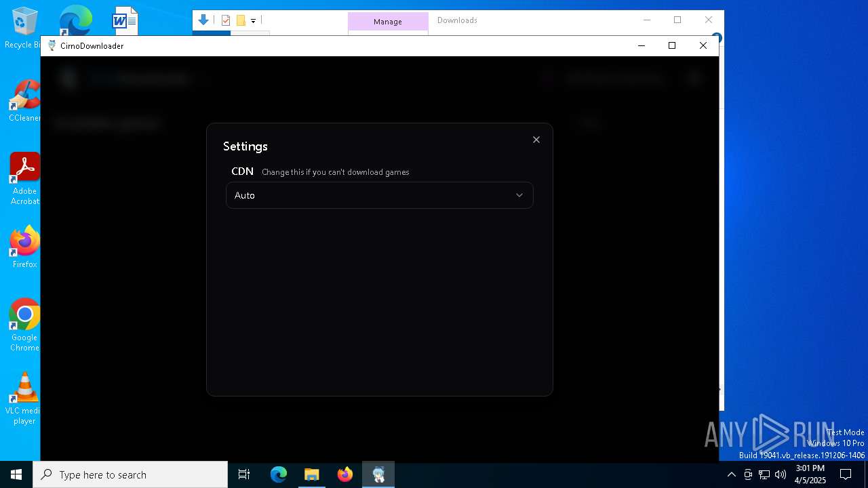Launch Google Chrome desktop shortcut

click(24, 325)
